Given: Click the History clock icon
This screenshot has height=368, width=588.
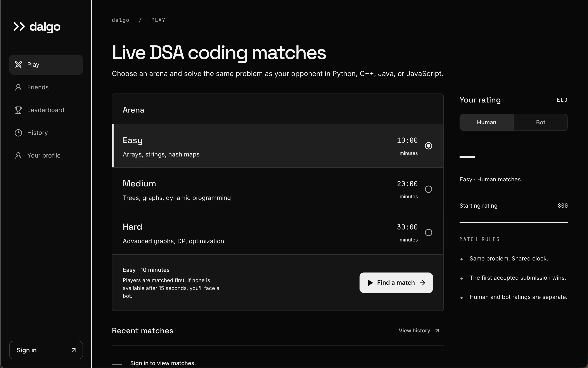Looking at the screenshot, I should pyautogui.click(x=18, y=133).
